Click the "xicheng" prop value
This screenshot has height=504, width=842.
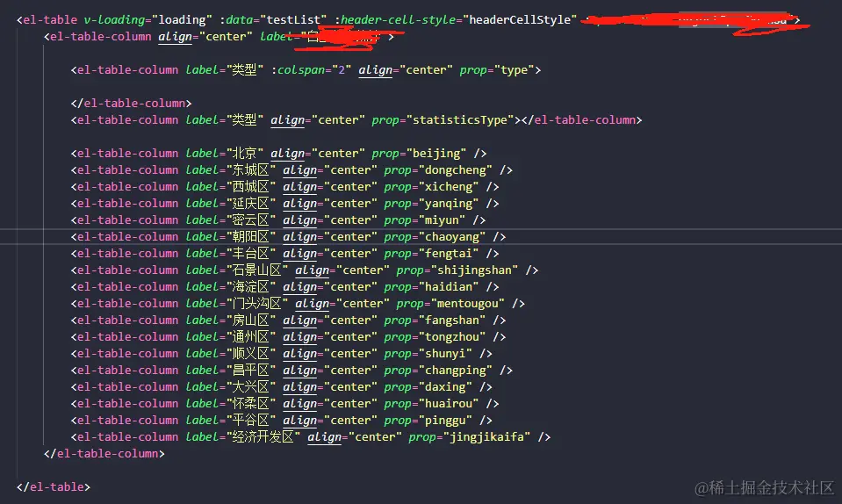point(449,186)
